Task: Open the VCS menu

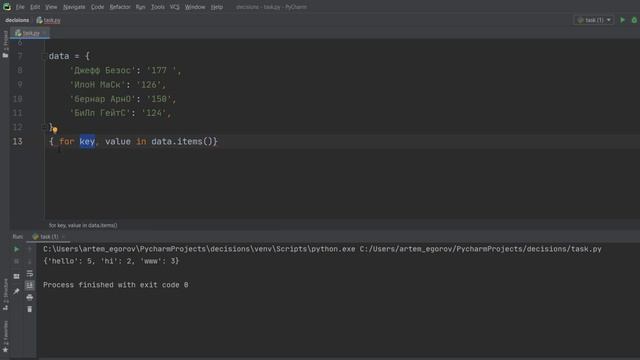Action: pyautogui.click(x=175, y=7)
